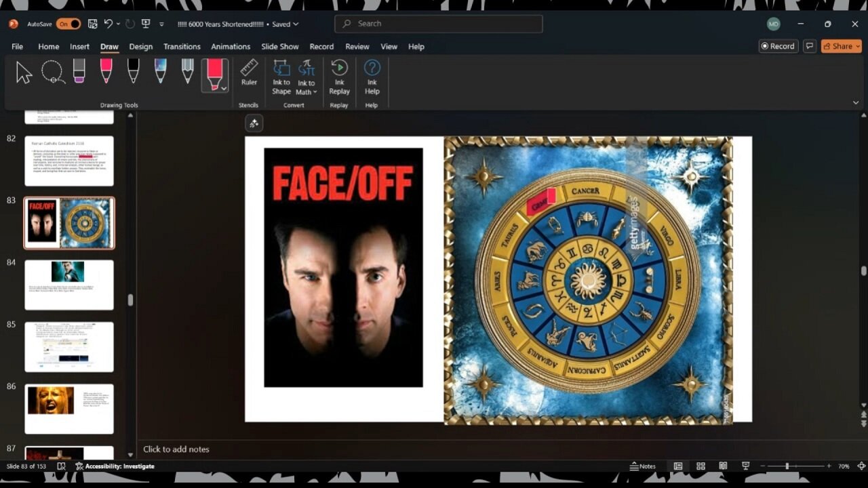Click in the Search box
The height and width of the screenshot is (488, 868).
point(439,24)
